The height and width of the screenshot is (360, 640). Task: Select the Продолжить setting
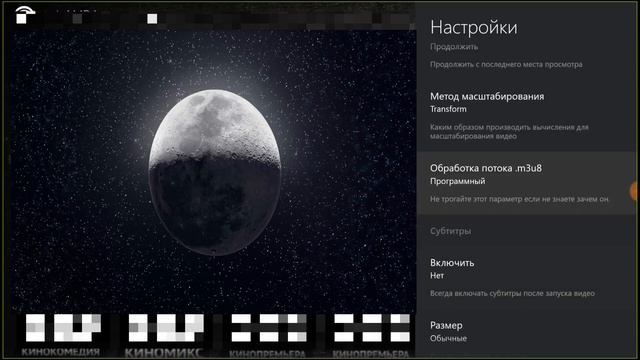pos(526,55)
